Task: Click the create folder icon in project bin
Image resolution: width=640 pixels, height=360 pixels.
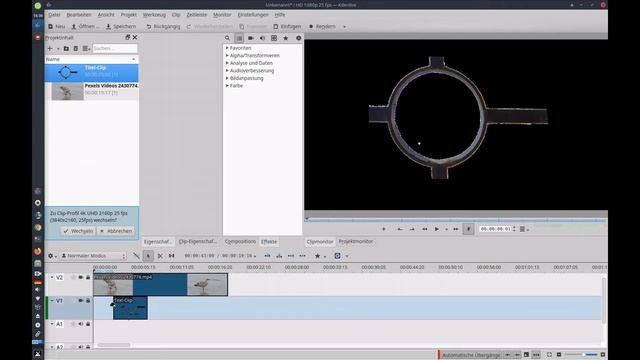Action: [x=66, y=49]
